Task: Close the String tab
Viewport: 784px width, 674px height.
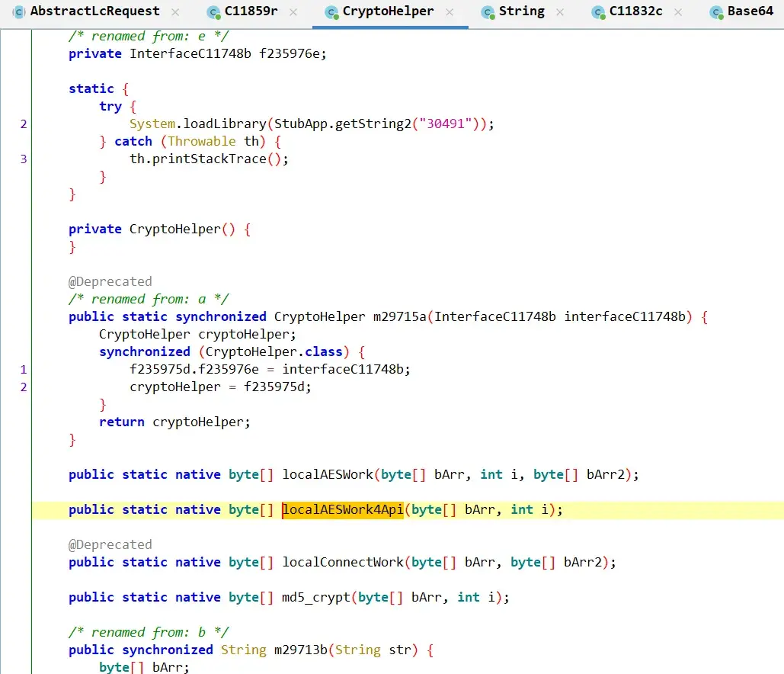Action: (x=560, y=12)
